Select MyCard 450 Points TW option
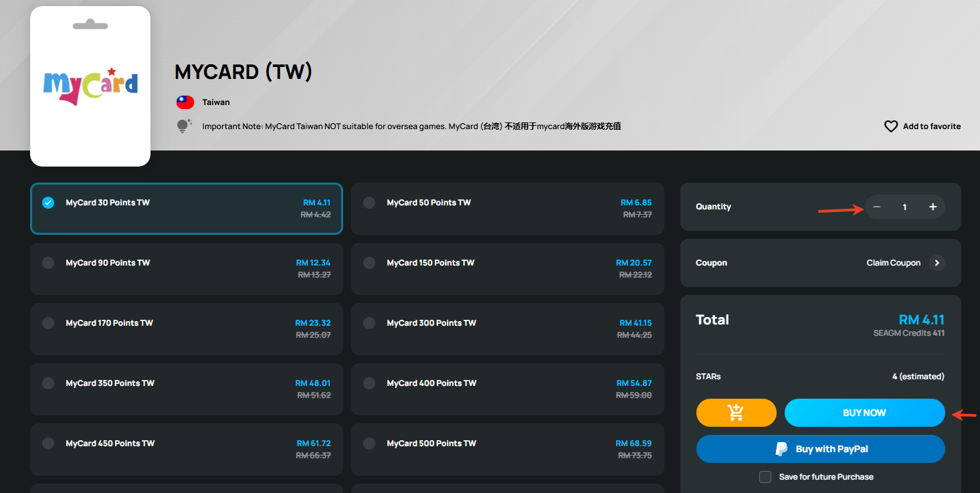This screenshot has width=980, height=493. click(187, 450)
